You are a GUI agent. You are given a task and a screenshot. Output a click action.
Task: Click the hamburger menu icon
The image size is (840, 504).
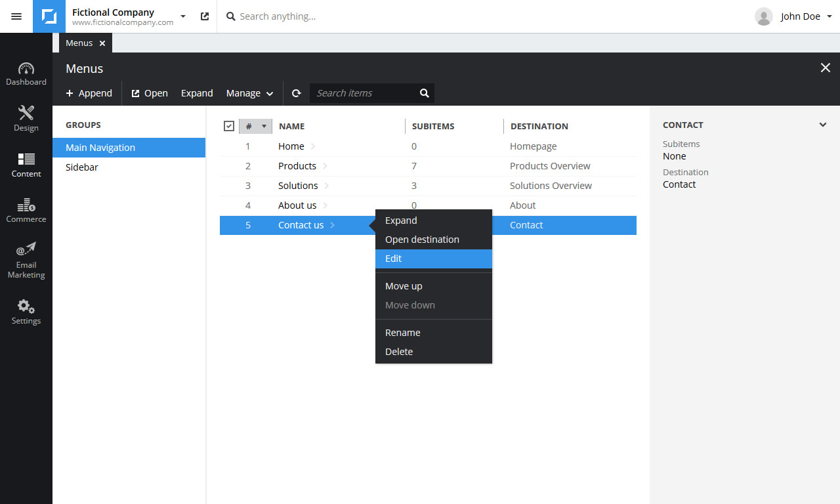tap(16, 16)
